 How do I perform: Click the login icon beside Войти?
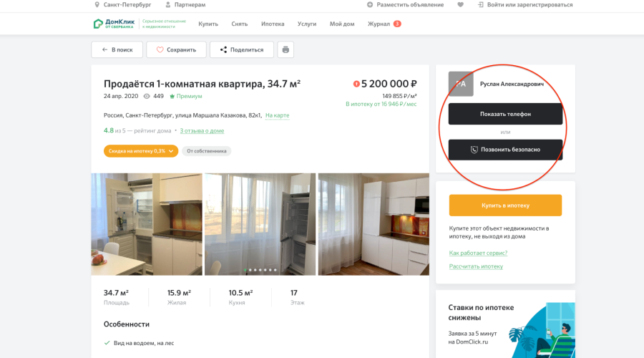pos(481,5)
